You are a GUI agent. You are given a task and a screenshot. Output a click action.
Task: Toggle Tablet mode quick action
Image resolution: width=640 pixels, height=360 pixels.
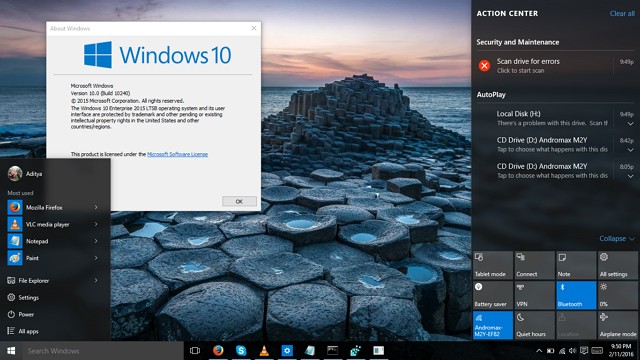493,265
